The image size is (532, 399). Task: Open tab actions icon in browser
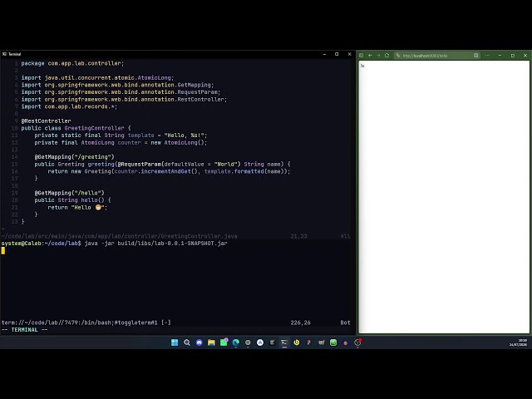point(362,56)
